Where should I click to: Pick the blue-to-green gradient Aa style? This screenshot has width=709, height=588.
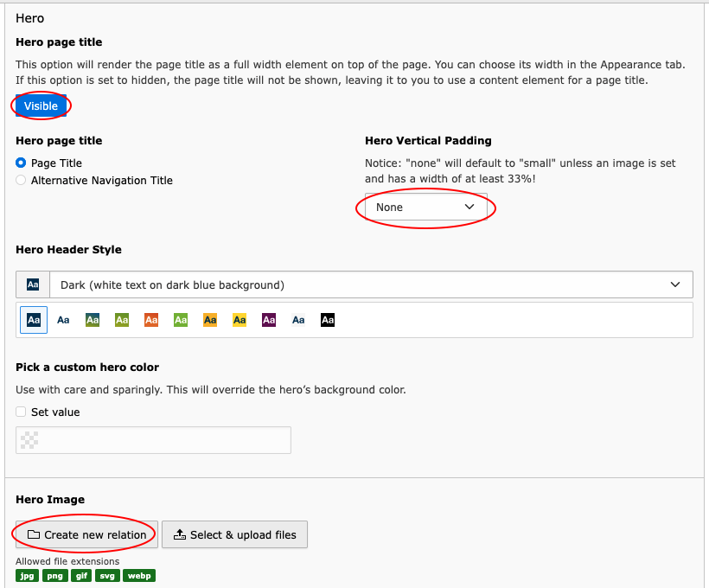pyautogui.click(x=93, y=320)
